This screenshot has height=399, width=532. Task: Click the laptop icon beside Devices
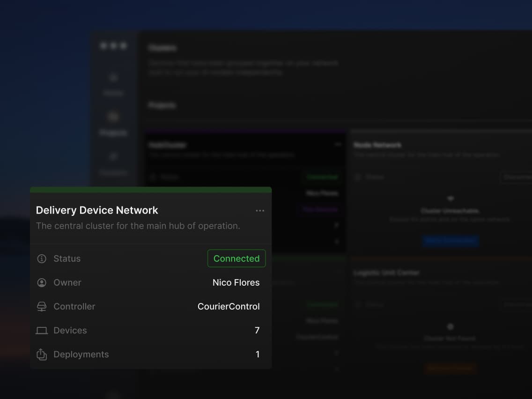tap(41, 330)
